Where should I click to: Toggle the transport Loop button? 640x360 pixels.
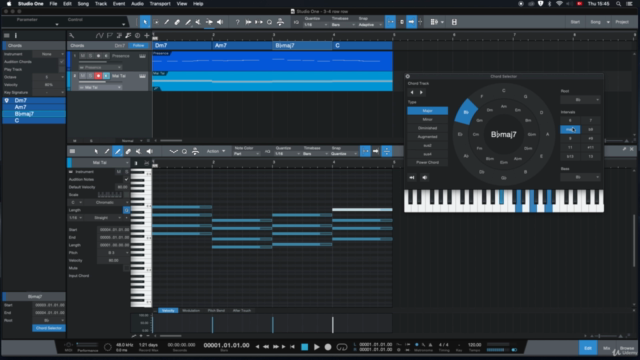pyautogui.click(x=342, y=347)
